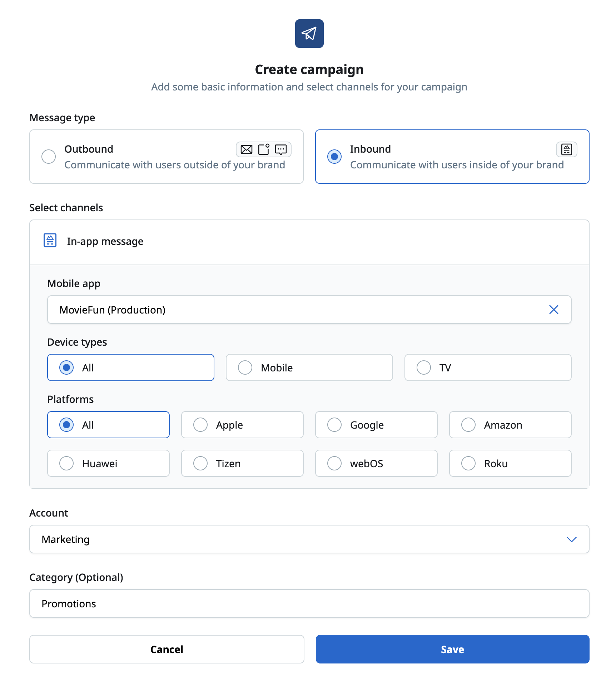The height and width of the screenshot is (686, 616).
Task: Click the in-app message icon in Inbound card
Action: 567,149
